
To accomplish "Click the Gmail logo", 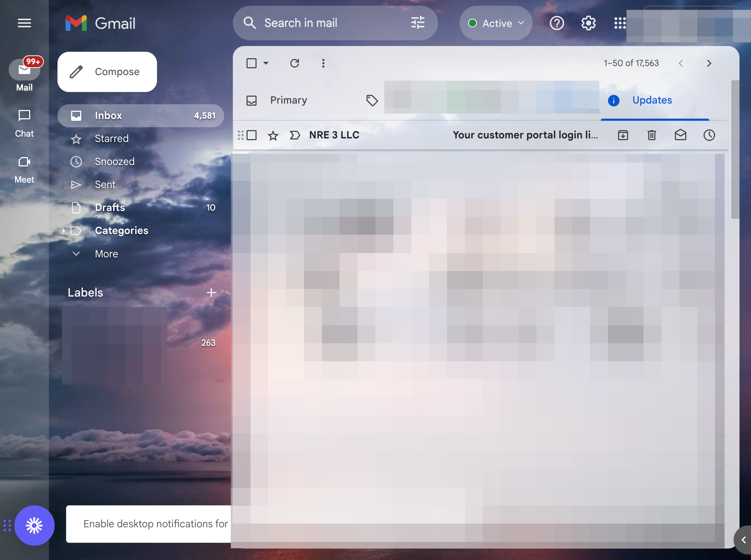I will (x=100, y=23).
